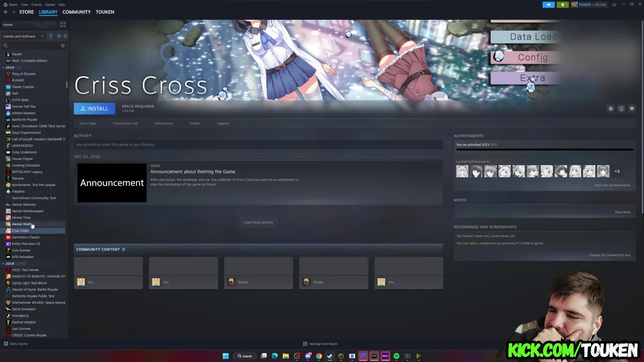Toggle ready-to-play filter icon
This screenshot has height=362, width=644.
[65, 36]
